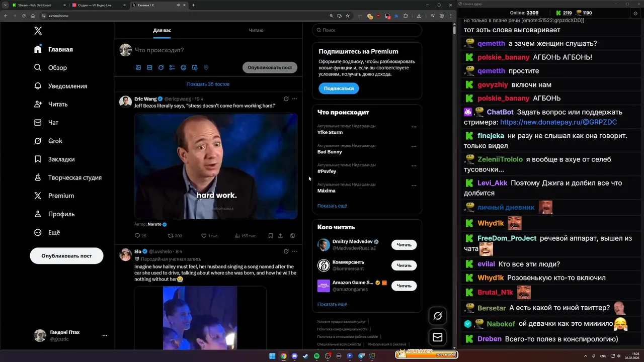This screenshot has width=644, height=362.
Task: Switch to Stream - Kick Dashboard tab
Action: (x=38, y=5)
